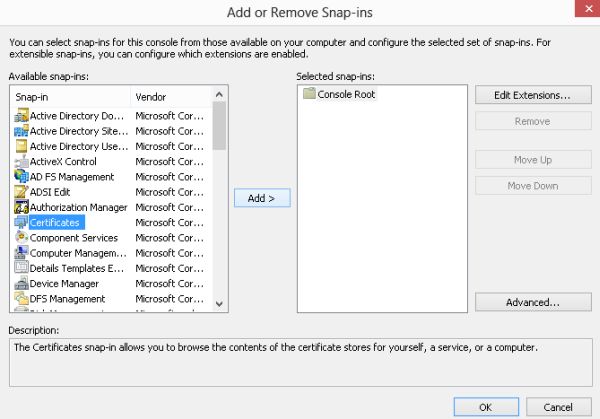Click the ActiveX Control icon
Screen dimensions: 600x419
coord(21,161)
